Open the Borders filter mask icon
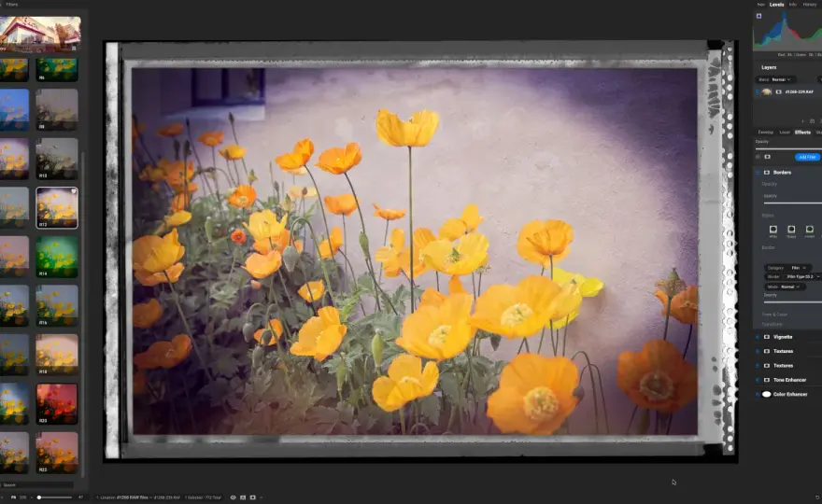 767,173
